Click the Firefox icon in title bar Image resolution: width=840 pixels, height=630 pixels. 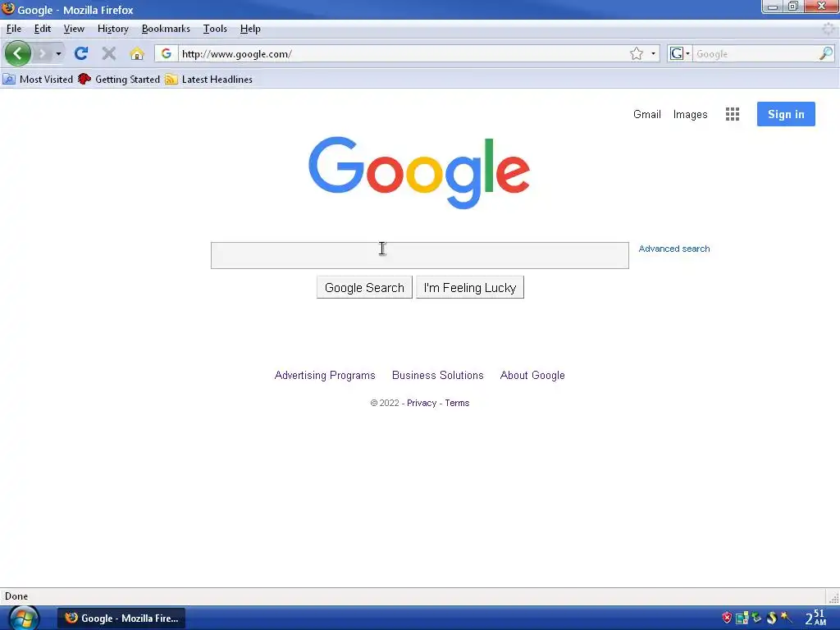(8, 8)
